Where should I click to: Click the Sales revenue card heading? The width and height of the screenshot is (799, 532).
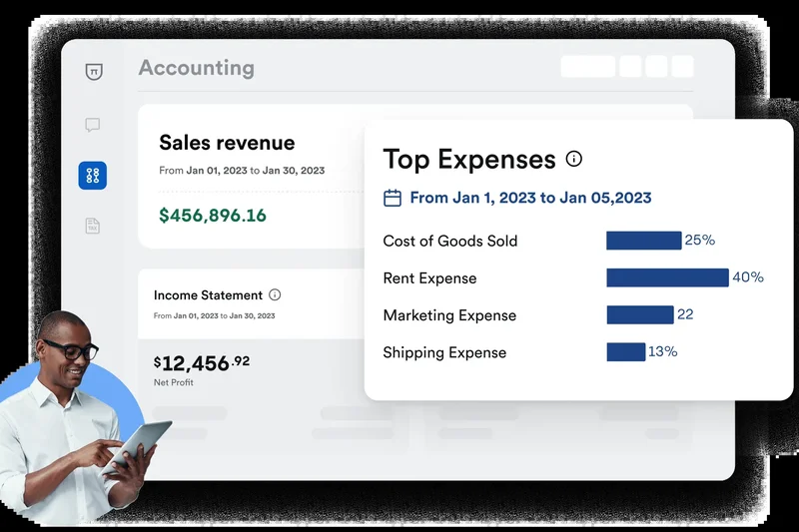(x=227, y=143)
